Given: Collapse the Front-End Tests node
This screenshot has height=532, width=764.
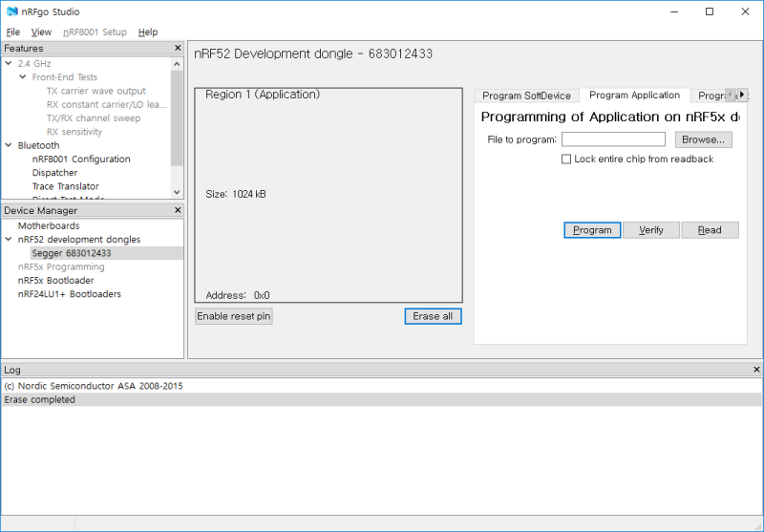Looking at the screenshot, I should click(x=22, y=77).
